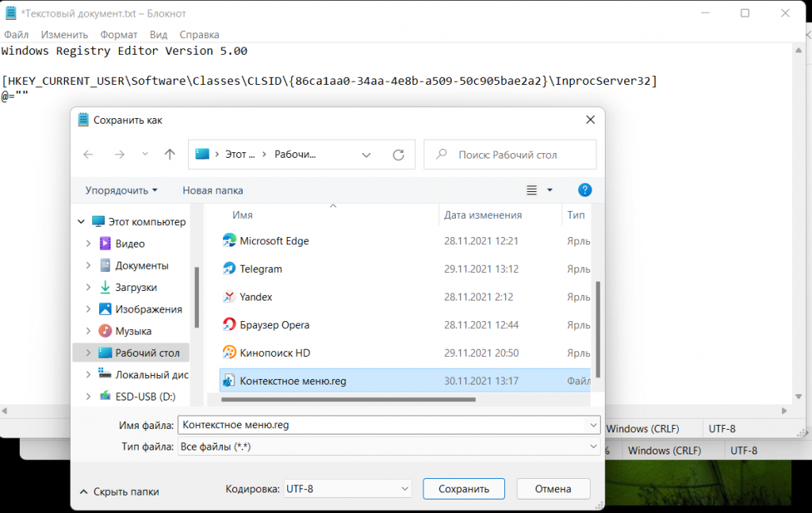This screenshot has width=812, height=513.
Task: Select Браузер Opera shortcut icon
Action: (x=229, y=324)
